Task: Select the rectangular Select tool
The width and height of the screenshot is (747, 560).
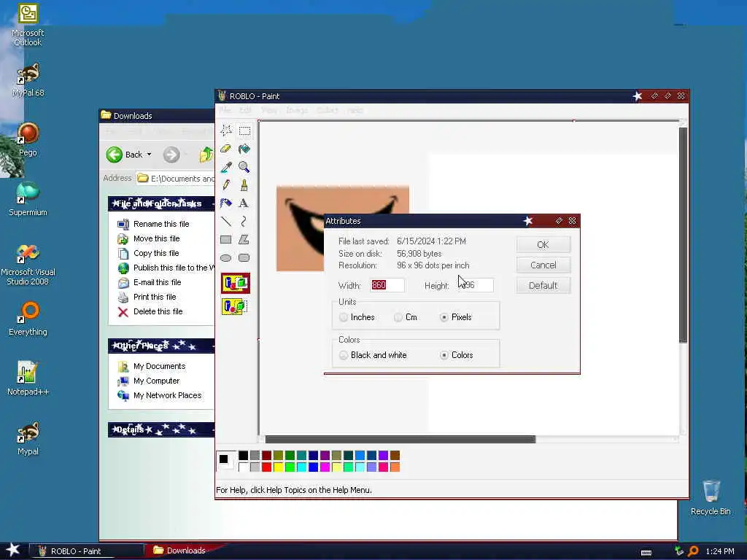Action: pos(244,131)
